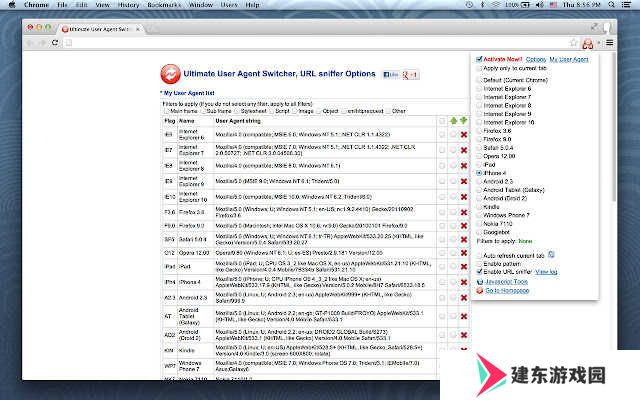Remove the Android 2.3 table row
This screenshot has height=400, width=640.
[x=464, y=298]
